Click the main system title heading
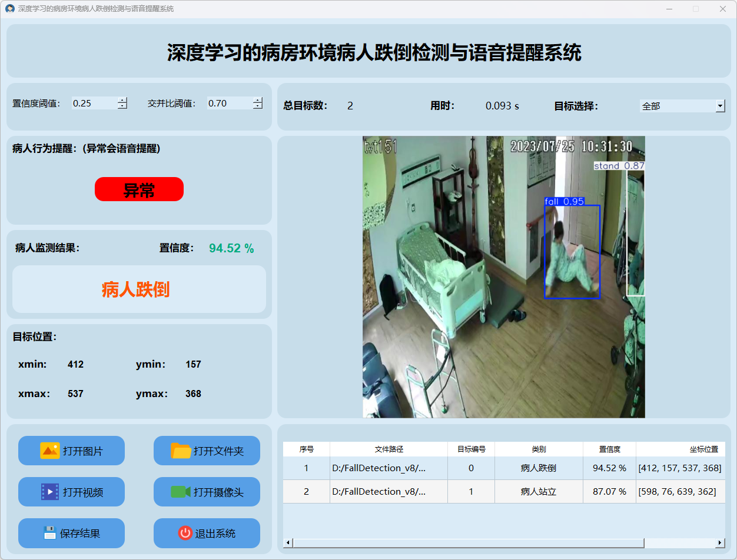The height and width of the screenshot is (560, 737). tap(374, 52)
